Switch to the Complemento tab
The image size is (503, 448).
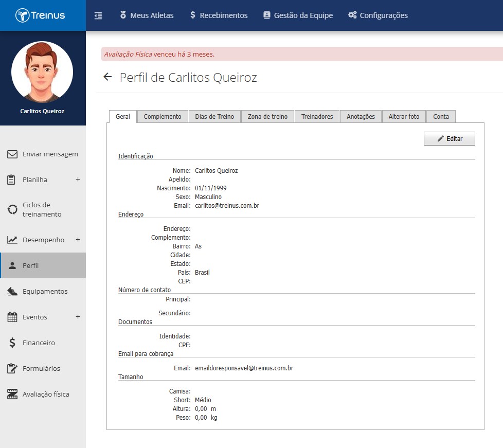pyautogui.click(x=163, y=116)
